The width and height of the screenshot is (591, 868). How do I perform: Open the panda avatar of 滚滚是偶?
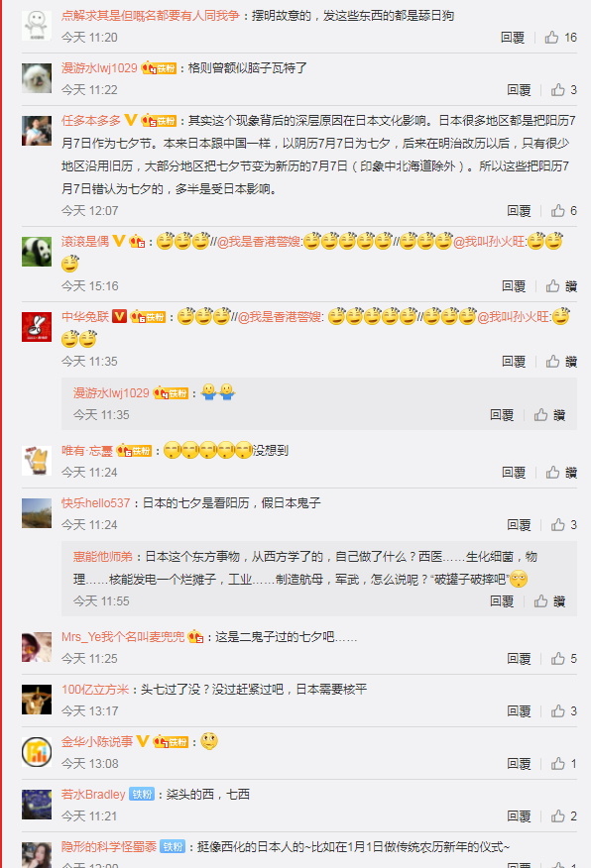[x=37, y=252]
